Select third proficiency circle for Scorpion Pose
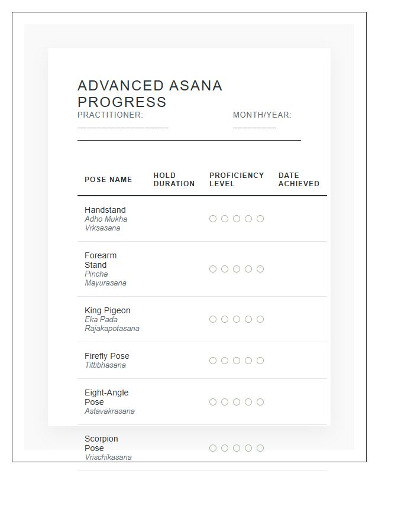The image size is (414, 532). 237,448
